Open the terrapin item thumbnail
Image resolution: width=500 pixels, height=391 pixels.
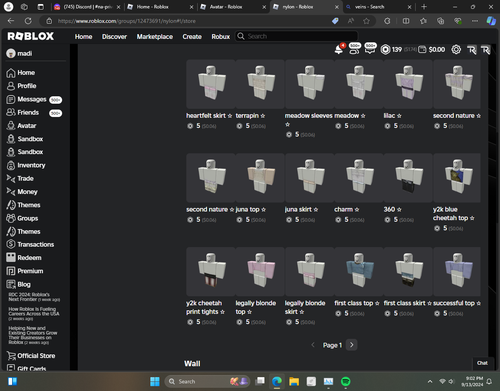click(x=260, y=84)
